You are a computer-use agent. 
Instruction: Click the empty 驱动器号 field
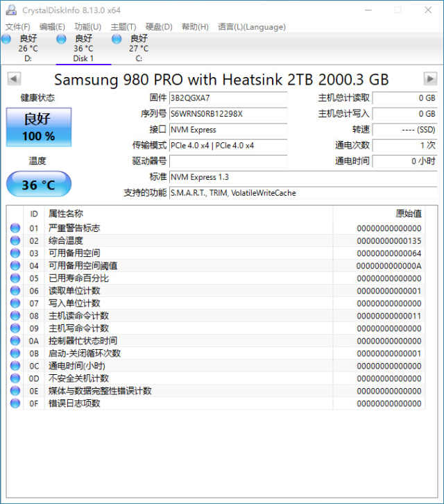click(x=228, y=161)
